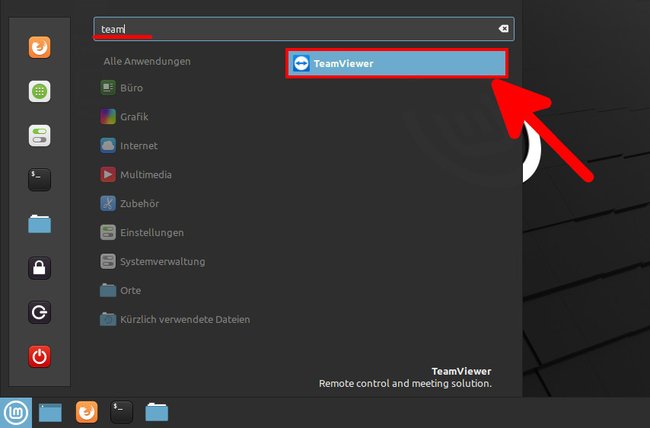Click the scissors Zubehör icon
Screen dimensions: 650x428
[108, 204]
